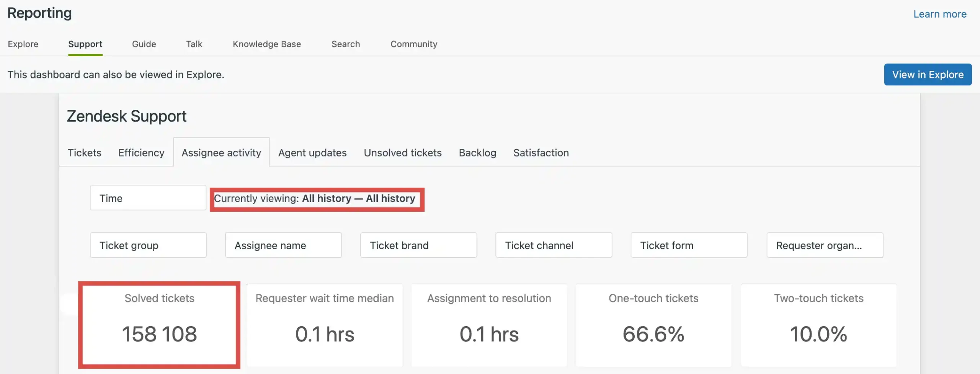Select the Support reporting tab
This screenshot has width=980, height=374.
(85, 44)
